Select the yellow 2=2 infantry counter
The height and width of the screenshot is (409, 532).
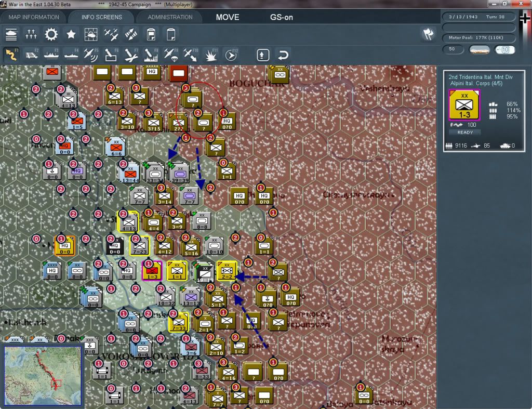click(x=227, y=271)
